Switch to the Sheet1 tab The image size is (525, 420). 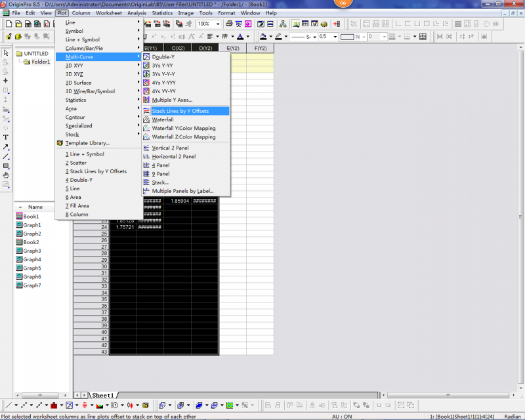[102, 395]
